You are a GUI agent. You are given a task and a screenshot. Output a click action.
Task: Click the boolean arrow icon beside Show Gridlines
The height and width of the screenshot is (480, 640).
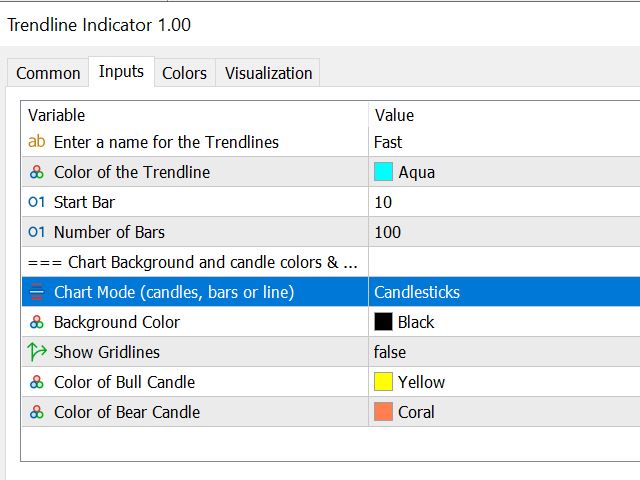click(x=37, y=352)
